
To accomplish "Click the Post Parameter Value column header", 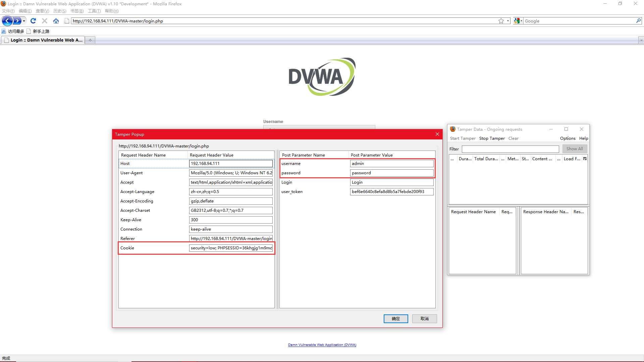I will [392, 155].
